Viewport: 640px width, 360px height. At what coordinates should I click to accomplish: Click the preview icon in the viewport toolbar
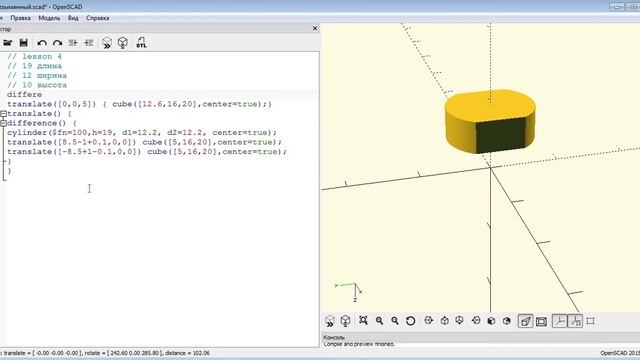pyautogui.click(x=330, y=321)
